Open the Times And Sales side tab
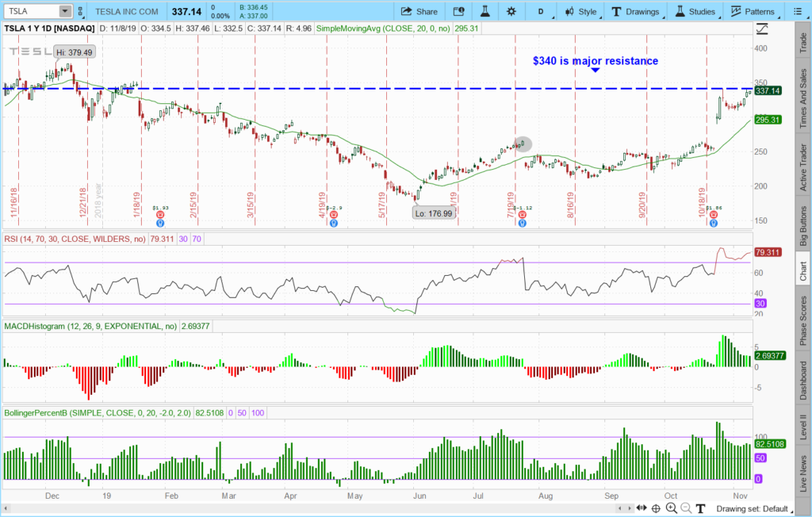Viewport: 812px width, 517px height. tap(803, 99)
